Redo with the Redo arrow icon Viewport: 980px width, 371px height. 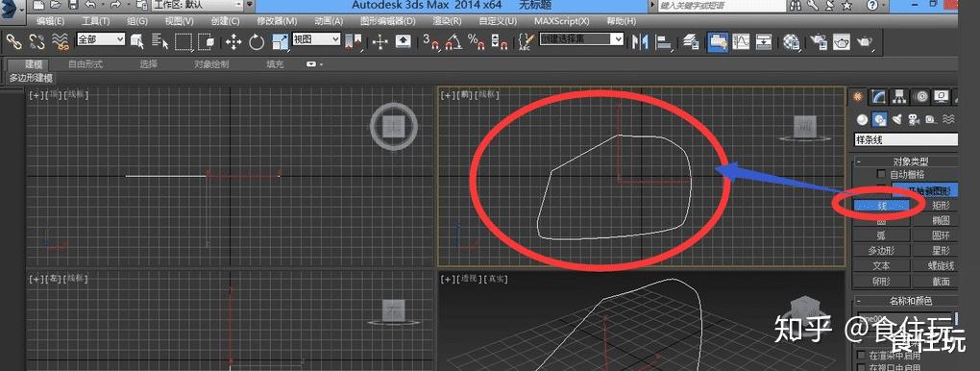pyautogui.click(x=116, y=5)
